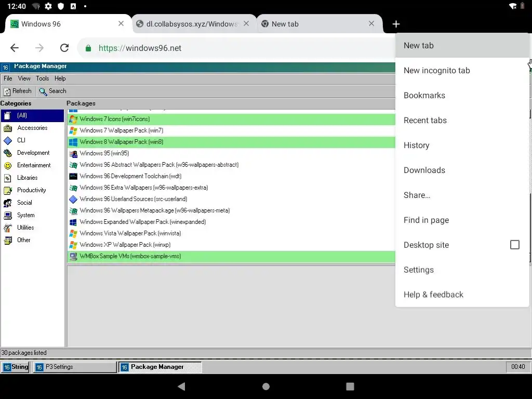Open the Tools menu

click(43, 78)
